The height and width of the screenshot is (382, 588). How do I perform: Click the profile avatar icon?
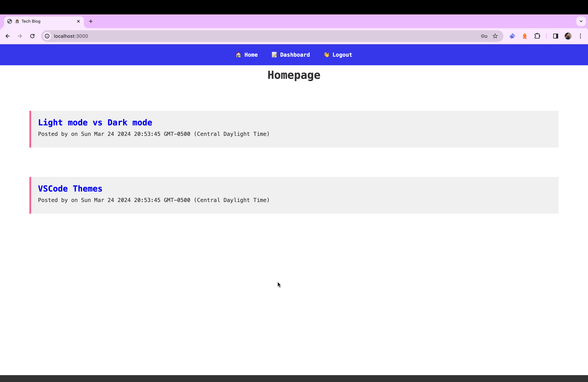click(x=568, y=36)
